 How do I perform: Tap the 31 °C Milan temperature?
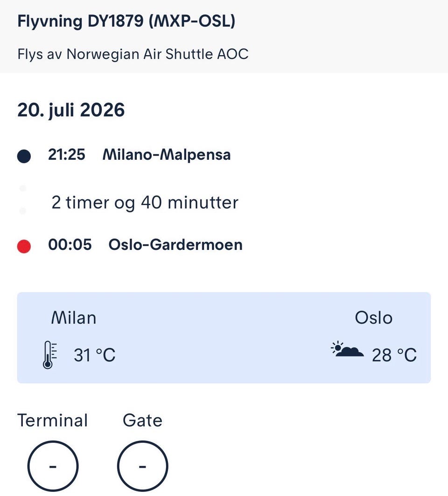(x=95, y=355)
